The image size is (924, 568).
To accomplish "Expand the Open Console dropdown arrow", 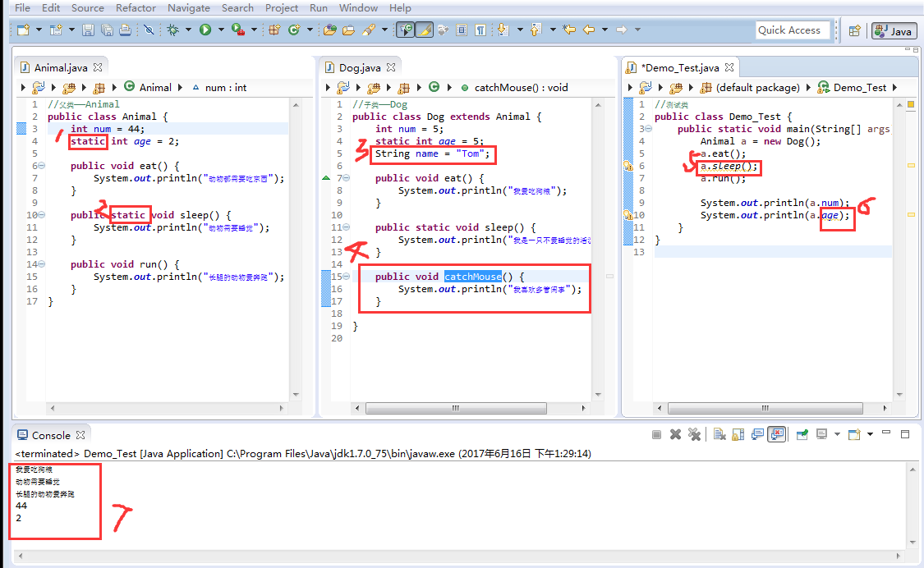I will pos(870,435).
